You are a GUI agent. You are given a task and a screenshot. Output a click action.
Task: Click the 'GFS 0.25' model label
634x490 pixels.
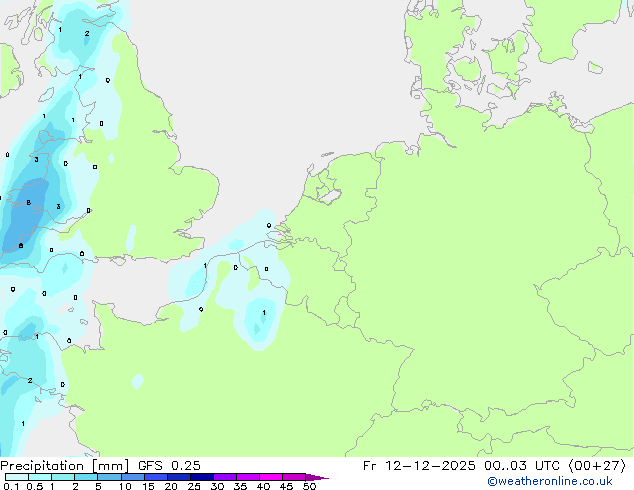point(169,466)
